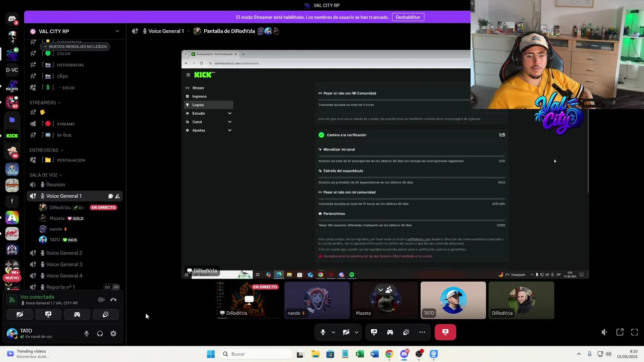The height and width of the screenshot is (362, 644).
Task: Click invite icon on Voice General 1 row
Action: point(117,196)
